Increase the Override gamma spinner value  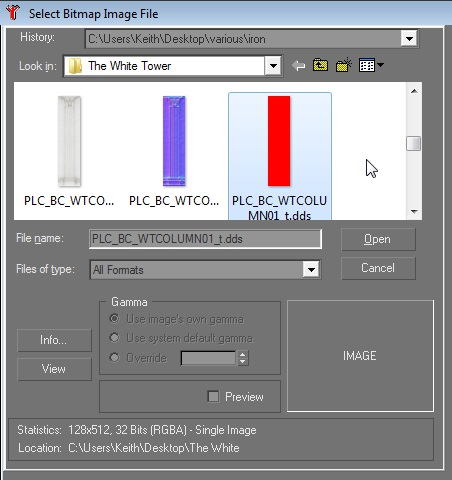pyautogui.click(x=243, y=354)
